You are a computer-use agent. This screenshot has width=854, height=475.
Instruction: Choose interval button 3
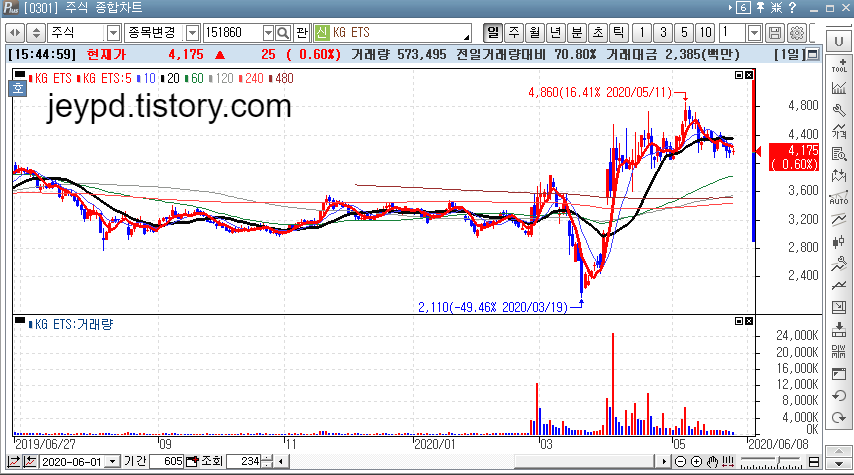tap(663, 33)
